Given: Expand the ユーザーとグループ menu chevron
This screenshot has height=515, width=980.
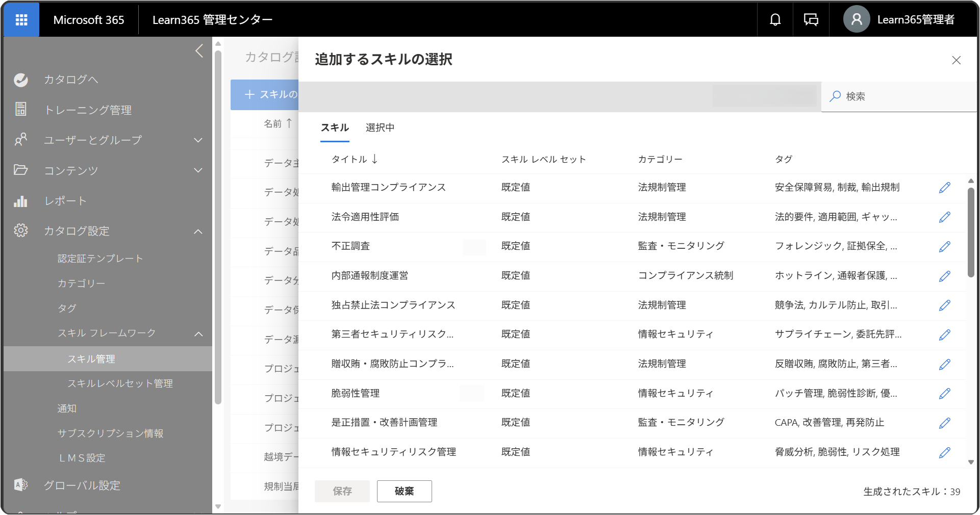Looking at the screenshot, I should (198, 140).
